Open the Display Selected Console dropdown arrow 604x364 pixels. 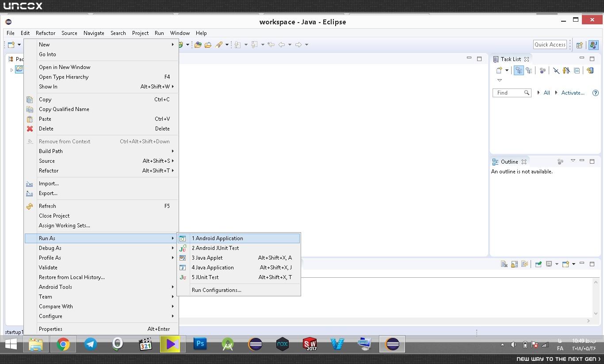coord(557,264)
